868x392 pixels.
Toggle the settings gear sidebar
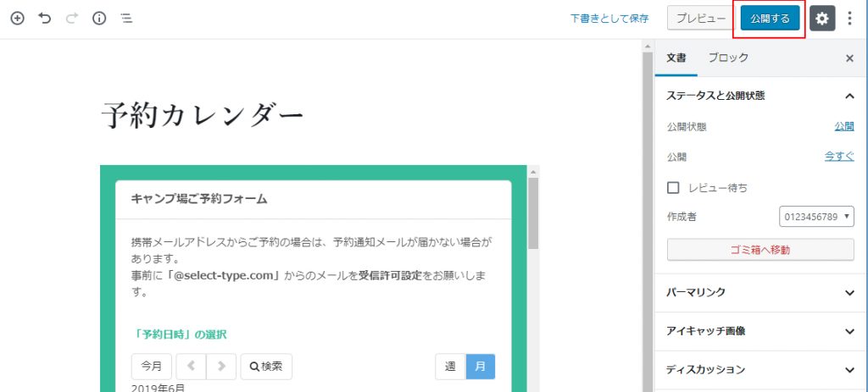pos(821,18)
